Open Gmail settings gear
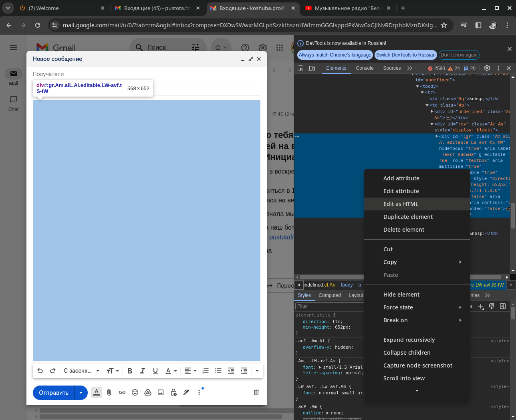 263,48
